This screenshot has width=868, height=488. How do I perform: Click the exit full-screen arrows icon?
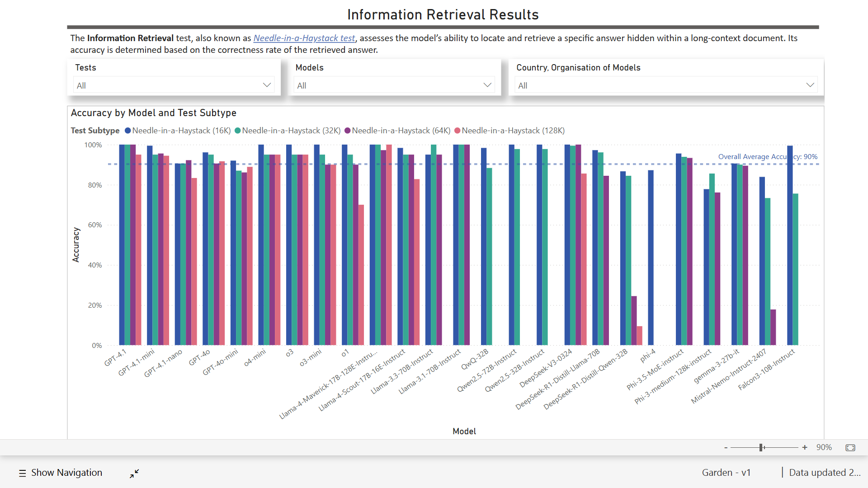(x=134, y=473)
